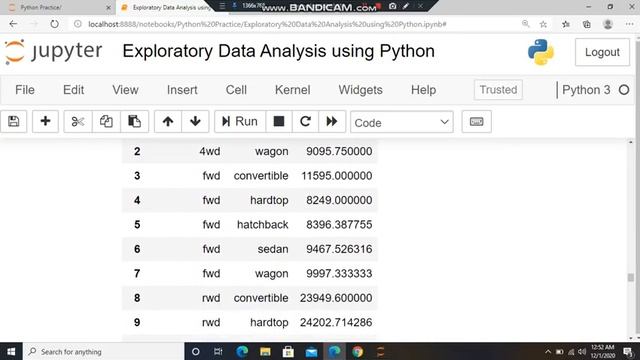Click the 4wd cell in row 2

point(210,151)
